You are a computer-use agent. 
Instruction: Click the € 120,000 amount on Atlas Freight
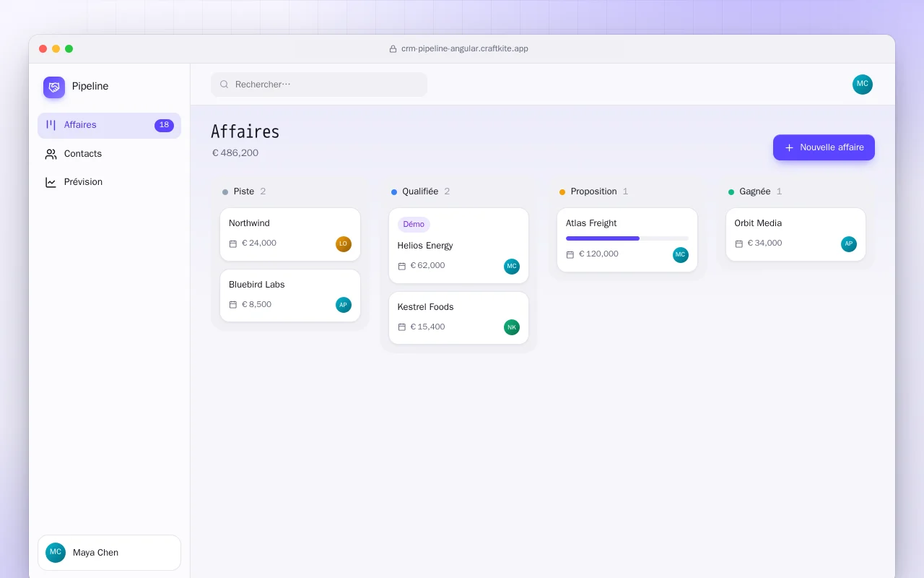tap(598, 254)
